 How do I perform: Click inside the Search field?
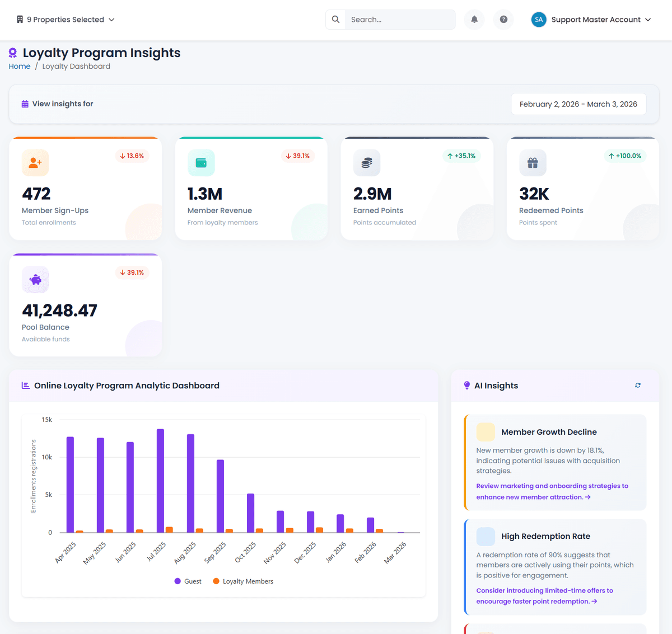tap(399, 19)
